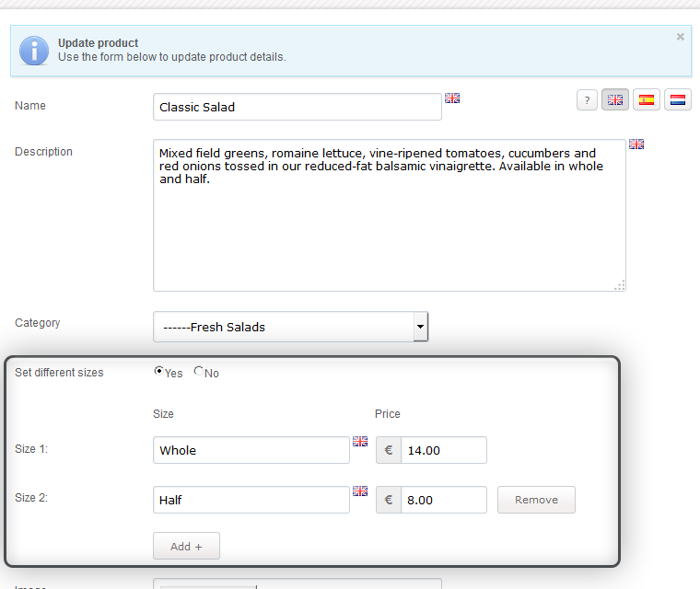Click UK flag icon beside Half size field

pos(360,491)
